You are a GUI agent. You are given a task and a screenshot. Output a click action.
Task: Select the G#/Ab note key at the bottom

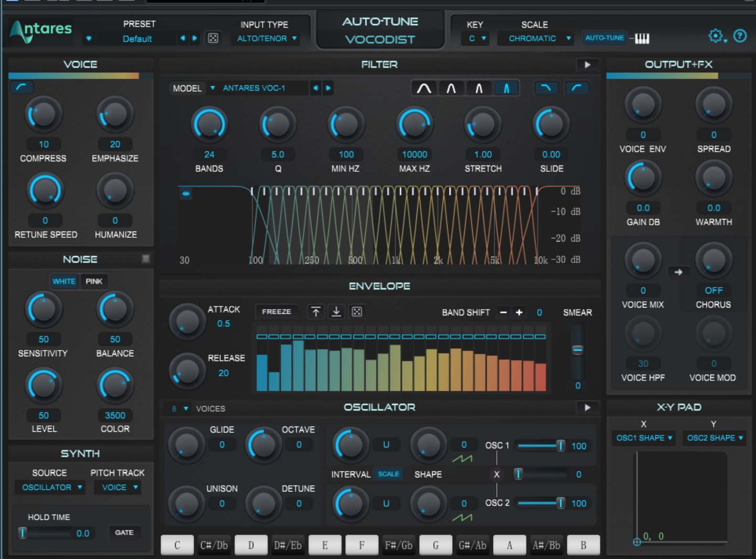point(473,545)
